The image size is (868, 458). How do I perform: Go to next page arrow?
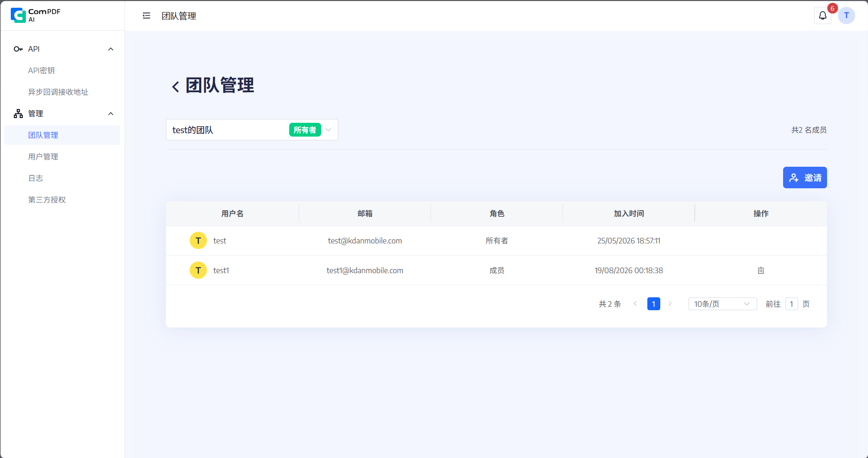tap(670, 304)
